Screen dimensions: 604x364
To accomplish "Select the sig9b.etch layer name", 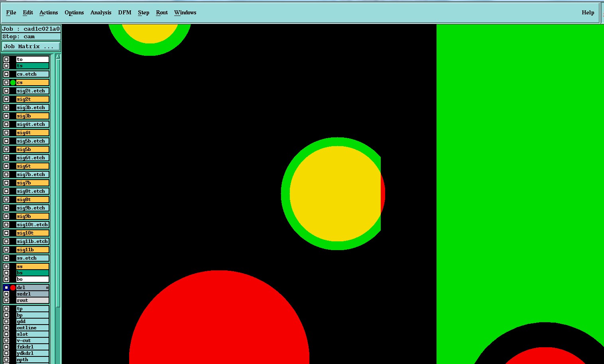I will point(33,208).
